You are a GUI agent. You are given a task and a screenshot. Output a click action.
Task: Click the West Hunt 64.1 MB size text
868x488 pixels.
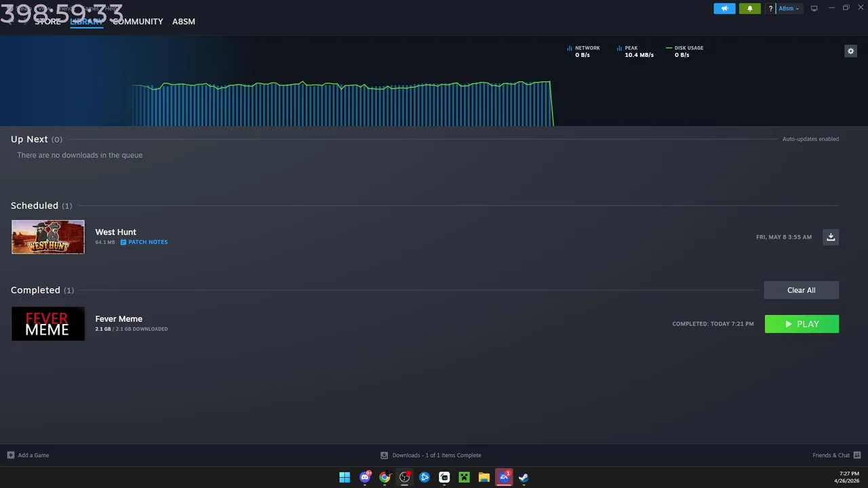(105, 242)
